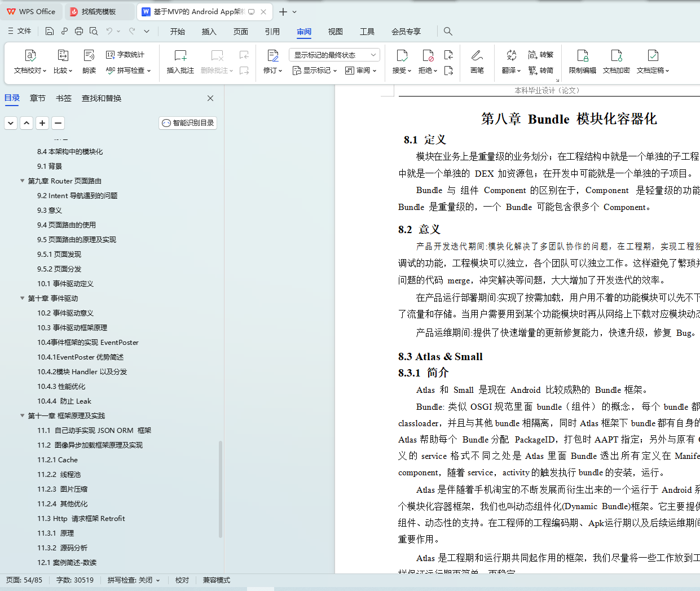Go to the previous comment icon
The width and height of the screenshot is (700, 591).
coord(244,55)
